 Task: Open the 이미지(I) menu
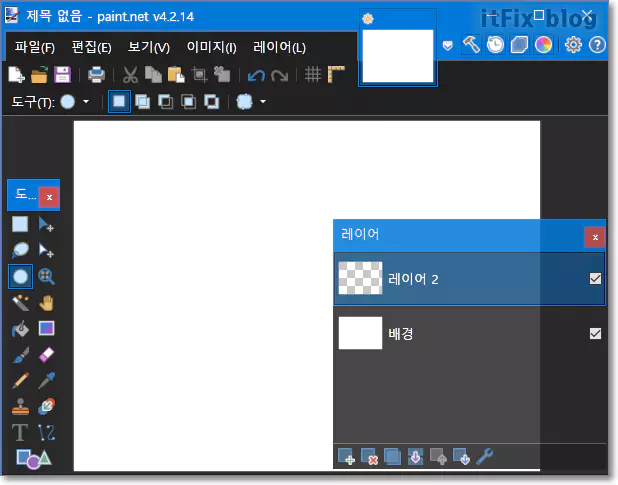(211, 47)
